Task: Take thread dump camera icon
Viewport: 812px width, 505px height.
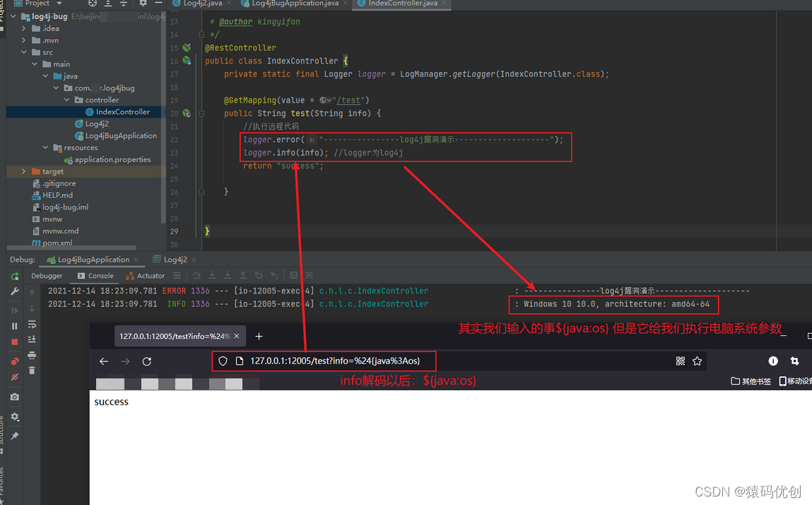Action: (x=15, y=397)
